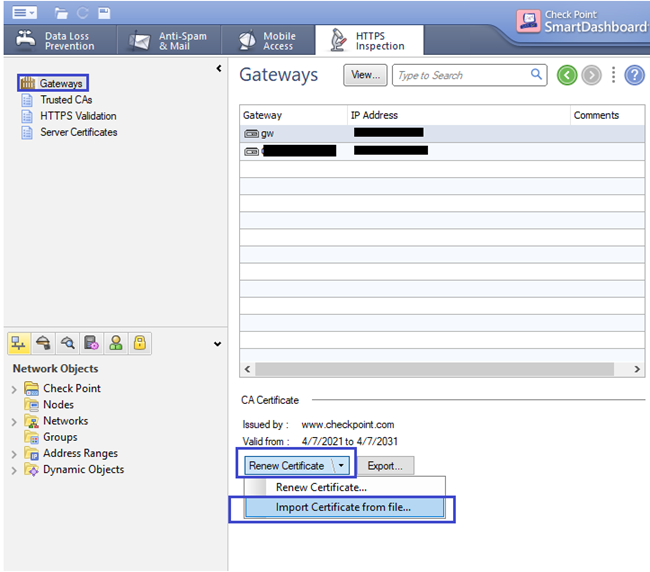Click the gw gateway device icon
This screenshot has width=650, height=572.
click(x=251, y=134)
